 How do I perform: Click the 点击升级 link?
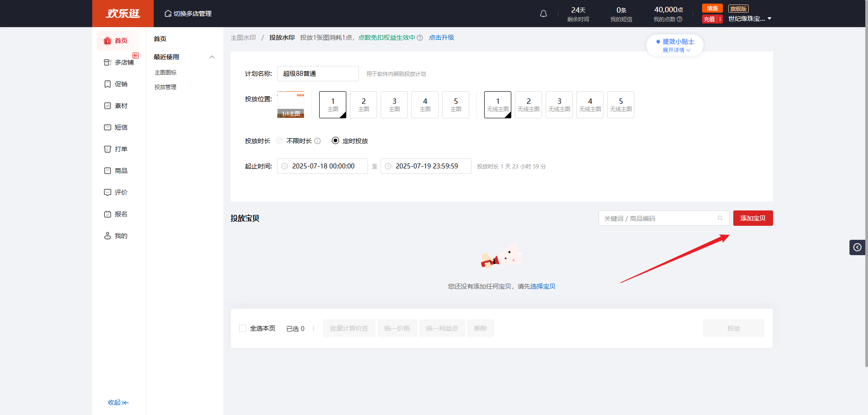click(x=441, y=37)
